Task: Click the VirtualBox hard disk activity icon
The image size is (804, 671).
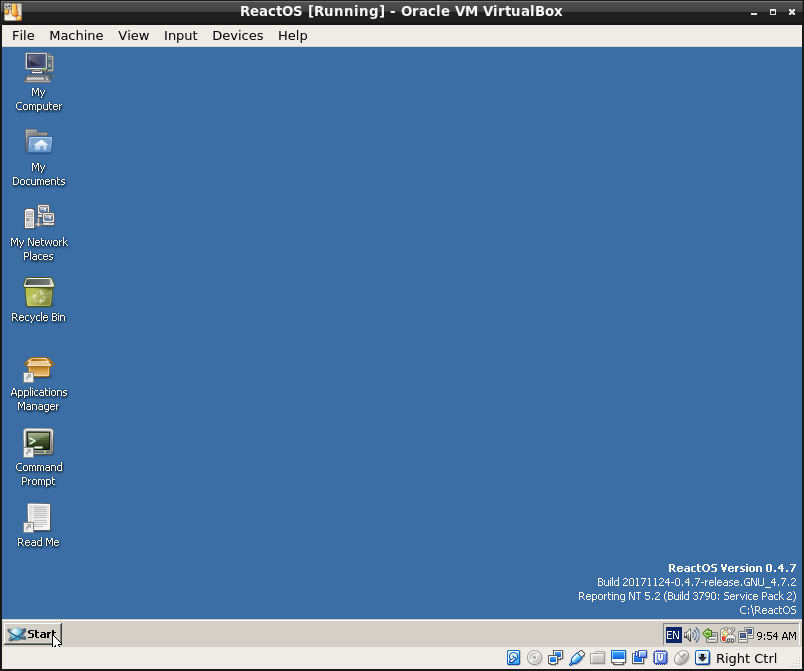Action: point(513,658)
